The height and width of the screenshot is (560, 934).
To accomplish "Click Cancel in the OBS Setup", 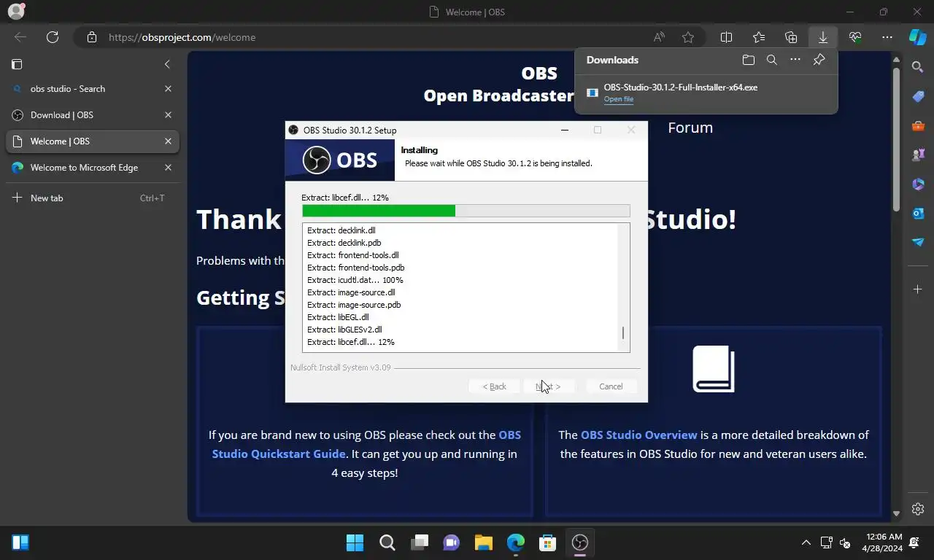I will click(x=611, y=386).
